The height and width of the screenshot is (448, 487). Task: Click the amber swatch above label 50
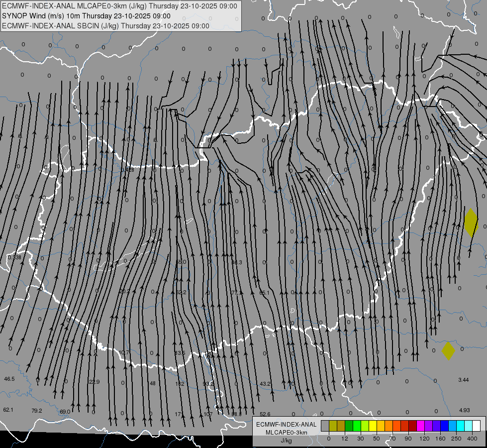[x=381, y=426]
